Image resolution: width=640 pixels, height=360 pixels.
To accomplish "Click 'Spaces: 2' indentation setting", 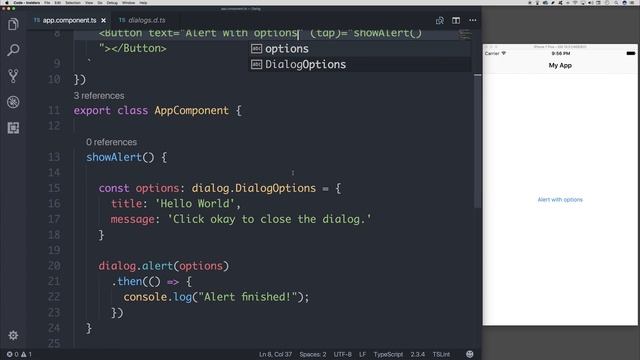I will click(313, 354).
